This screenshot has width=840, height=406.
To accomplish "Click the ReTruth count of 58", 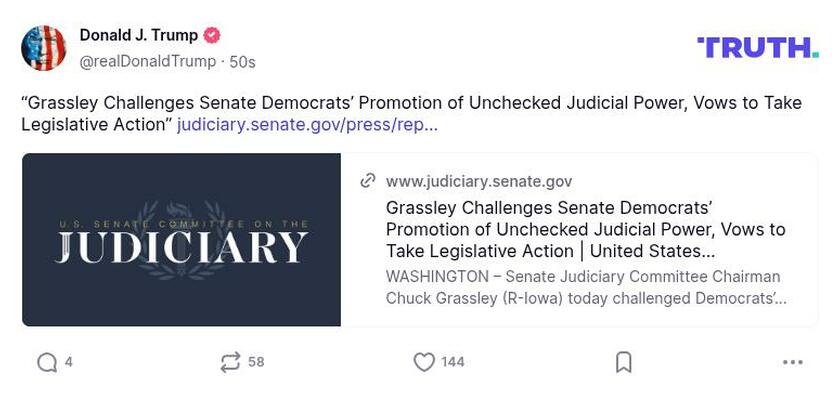I will pyautogui.click(x=256, y=362).
